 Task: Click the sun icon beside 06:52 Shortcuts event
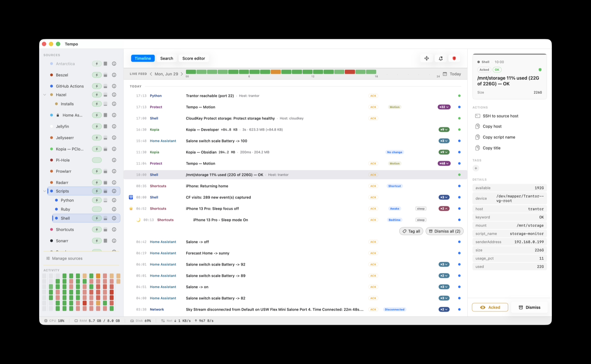pyautogui.click(x=131, y=209)
